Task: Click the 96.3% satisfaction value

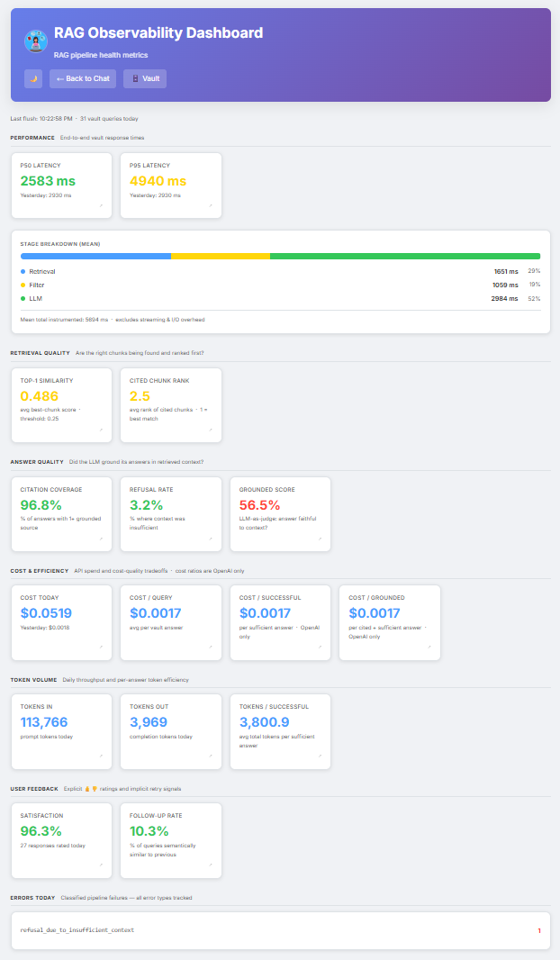Action: click(x=41, y=831)
